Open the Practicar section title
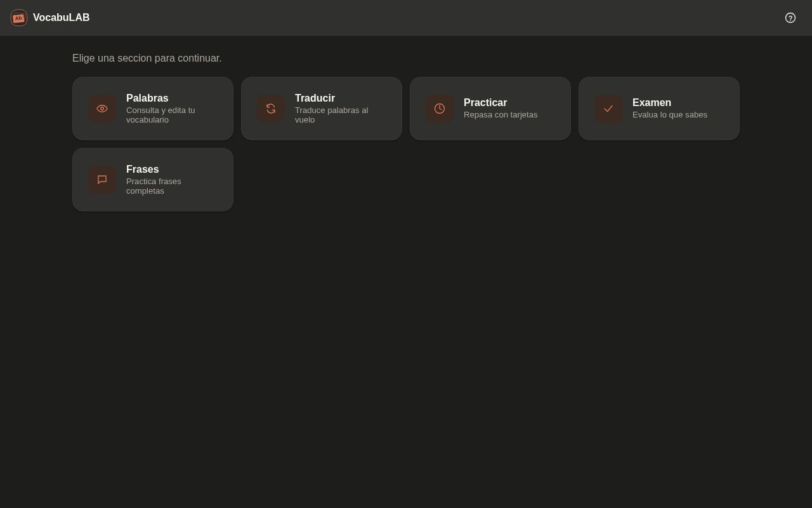This screenshot has height=508, width=812. (x=485, y=103)
